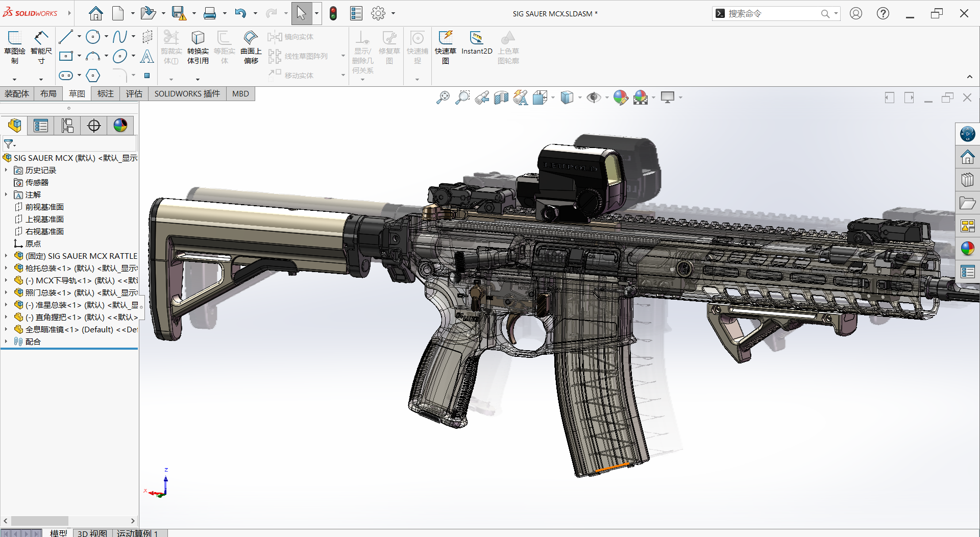Switch to the 布局 ribbon tab

(x=48, y=94)
